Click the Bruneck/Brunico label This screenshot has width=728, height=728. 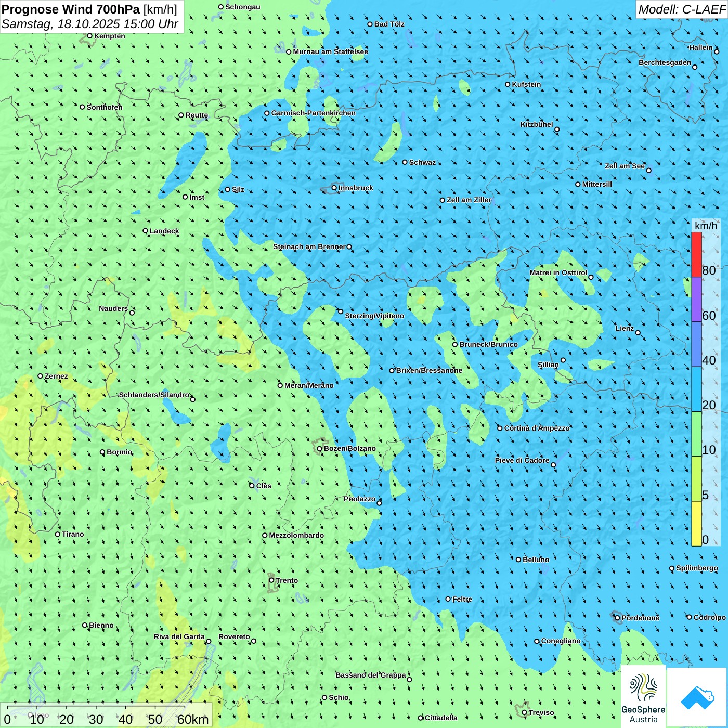[x=488, y=344]
